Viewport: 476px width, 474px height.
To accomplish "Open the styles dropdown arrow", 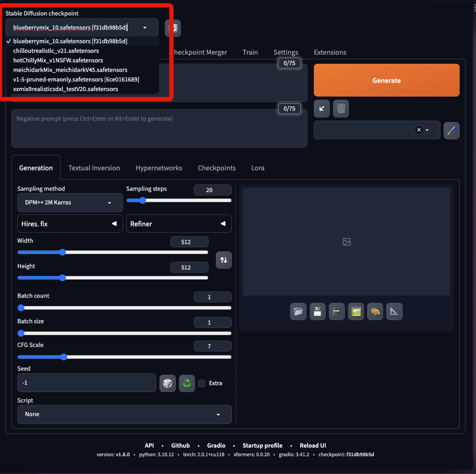I will coord(427,130).
